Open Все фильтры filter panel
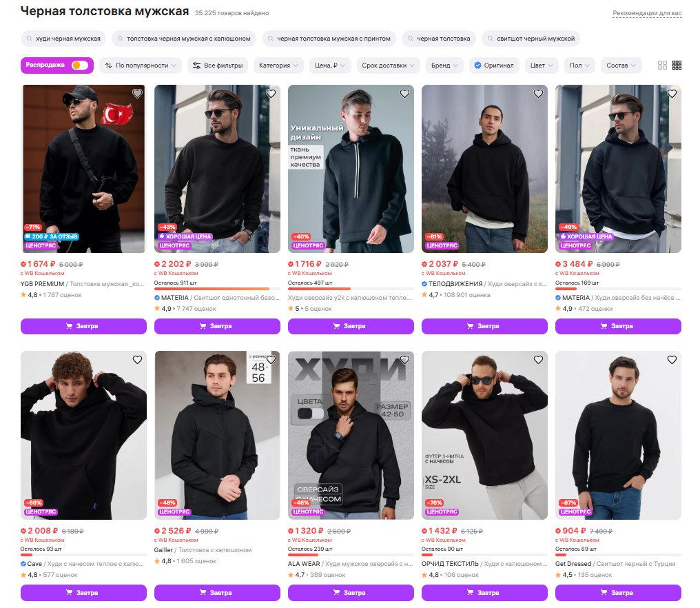The height and width of the screenshot is (608, 700). pos(218,65)
